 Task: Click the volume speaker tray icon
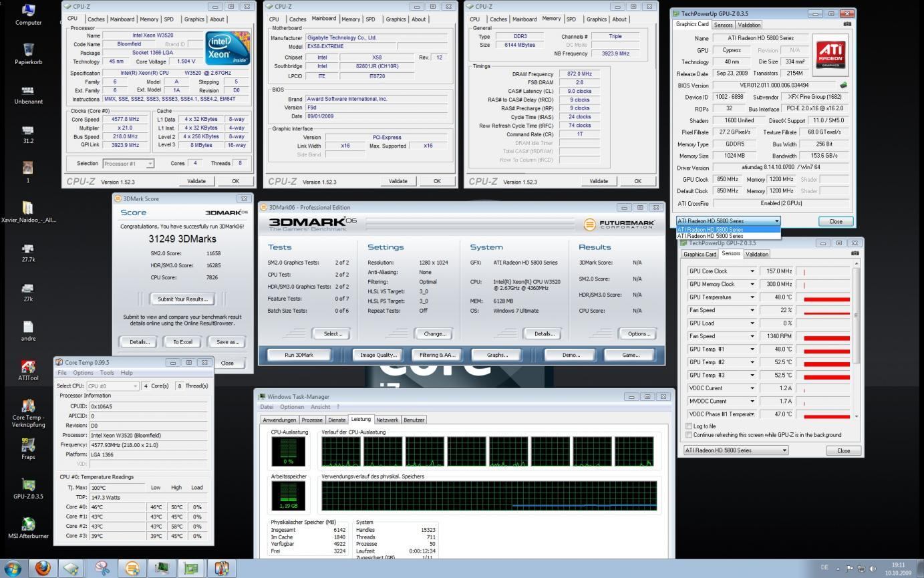[x=873, y=569]
